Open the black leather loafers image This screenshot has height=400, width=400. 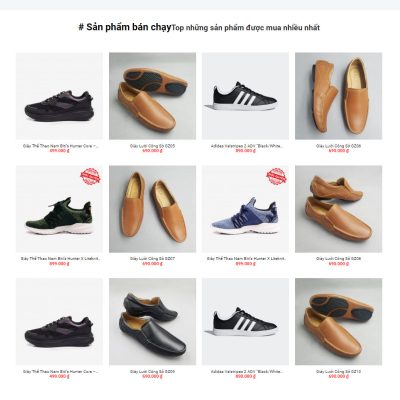(x=152, y=322)
